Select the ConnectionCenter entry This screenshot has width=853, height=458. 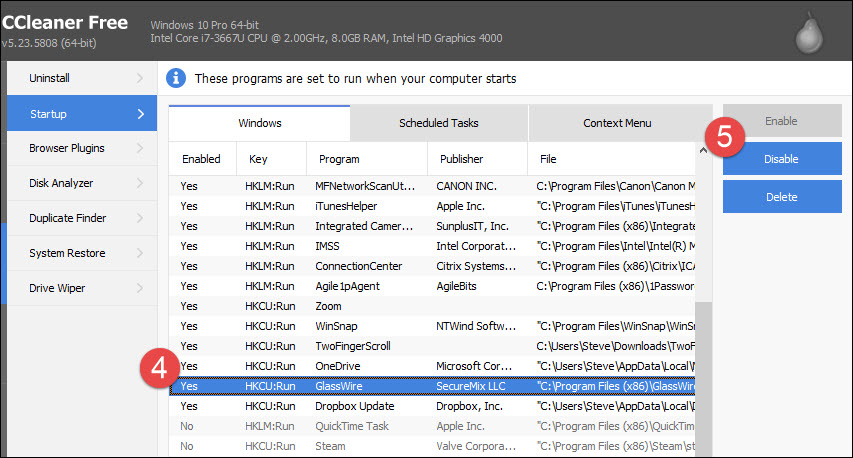tap(432, 266)
